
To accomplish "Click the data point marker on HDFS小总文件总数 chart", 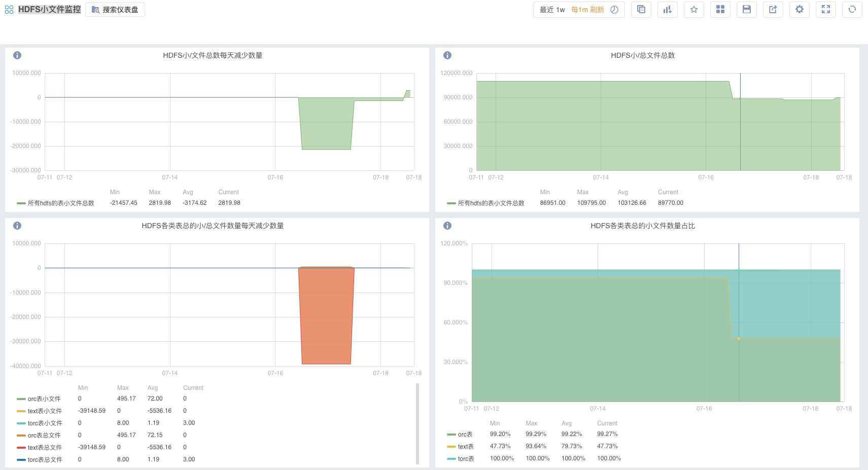I will (740, 98).
